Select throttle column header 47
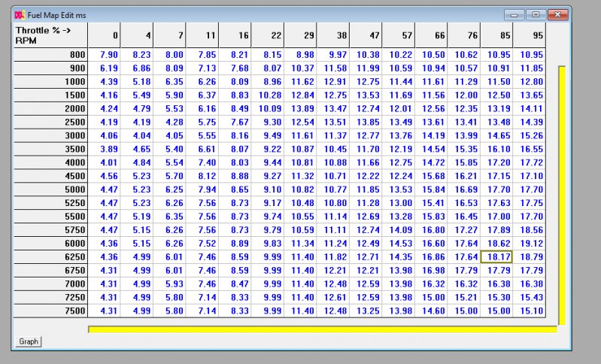 (x=366, y=35)
